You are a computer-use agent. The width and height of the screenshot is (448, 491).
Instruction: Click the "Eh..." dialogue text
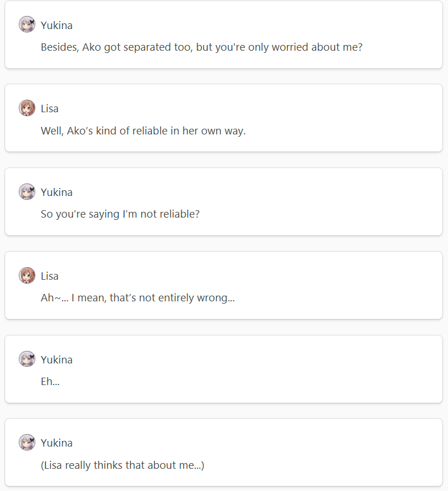[50, 382]
